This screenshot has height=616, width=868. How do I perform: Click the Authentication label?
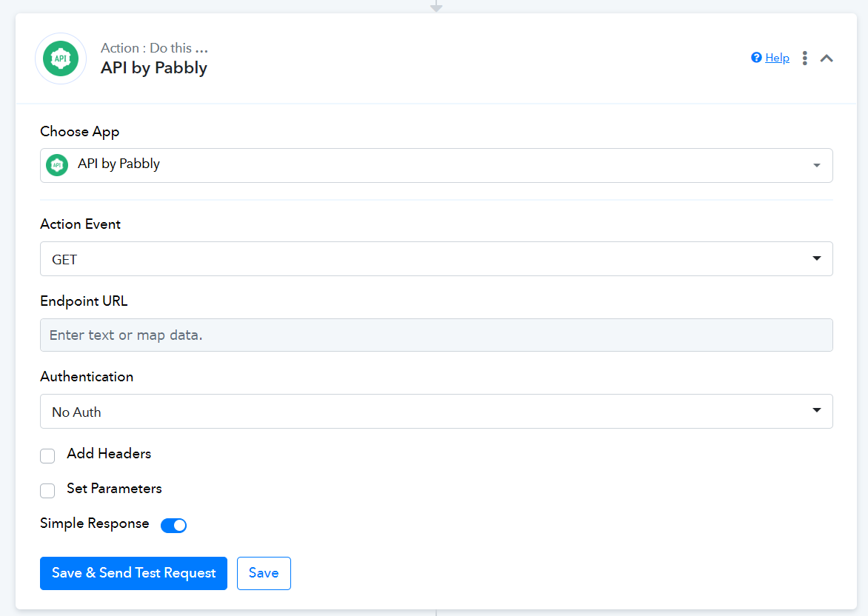(87, 377)
